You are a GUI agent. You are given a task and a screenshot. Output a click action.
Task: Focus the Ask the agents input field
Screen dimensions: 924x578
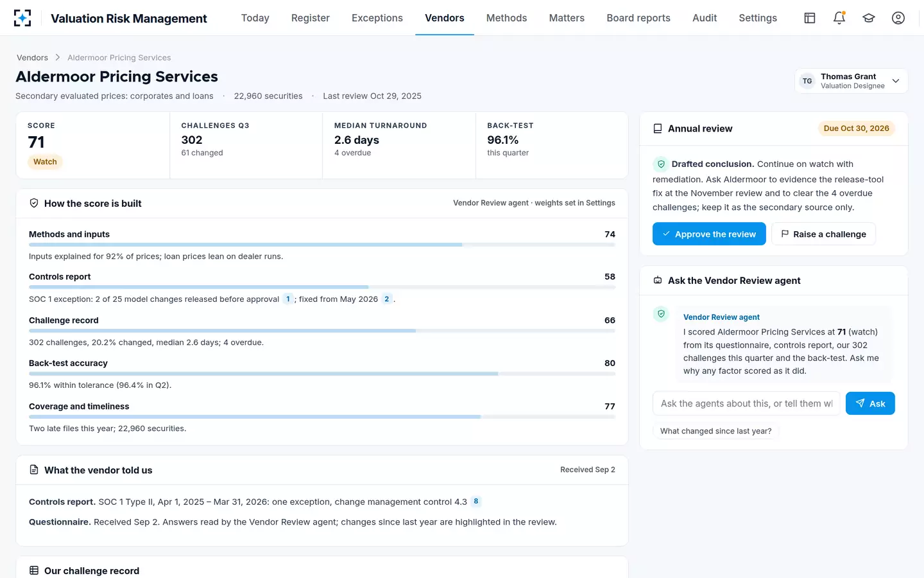click(746, 403)
